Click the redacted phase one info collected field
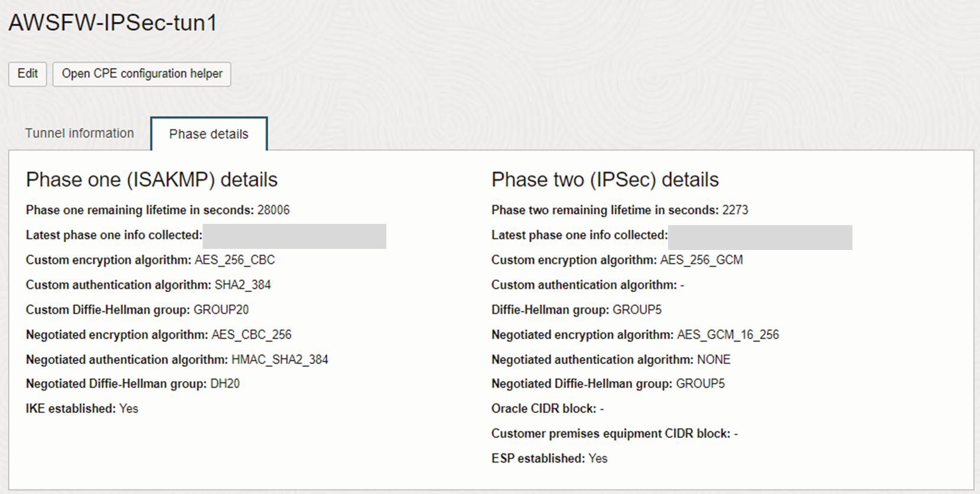This screenshot has height=494, width=980. click(x=295, y=235)
